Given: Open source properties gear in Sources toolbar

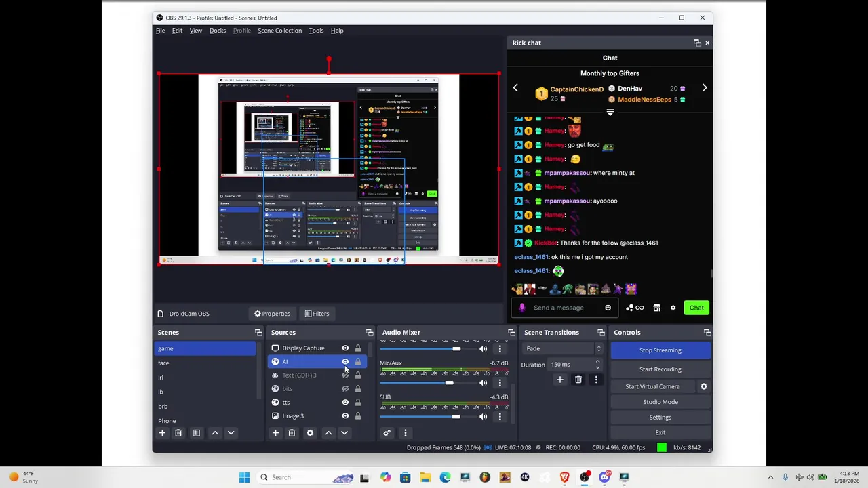Looking at the screenshot, I should click(x=310, y=433).
